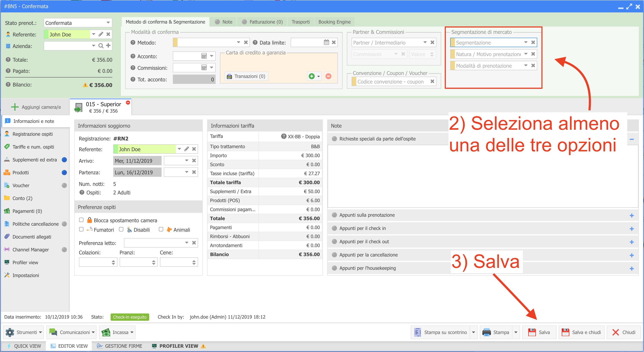Expand Appunti sulla prenotazione with plus
The height and width of the screenshot is (352, 644).
coord(632,215)
